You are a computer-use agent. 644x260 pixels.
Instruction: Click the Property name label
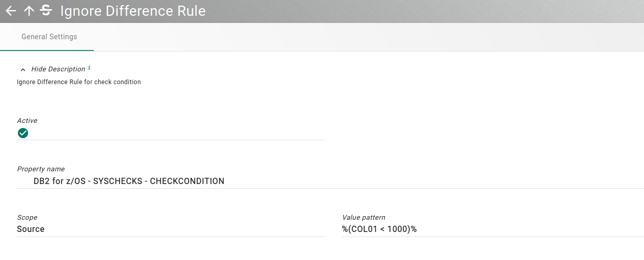click(x=41, y=169)
